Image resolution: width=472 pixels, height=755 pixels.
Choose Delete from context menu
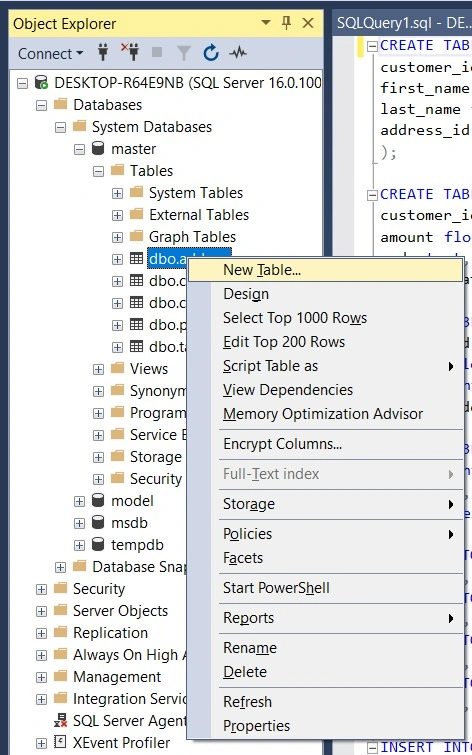pyautogui.click(x=325, y=672)
